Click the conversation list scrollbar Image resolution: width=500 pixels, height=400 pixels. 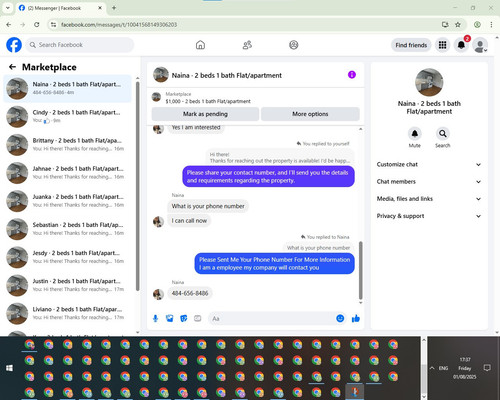pos(137,187)
